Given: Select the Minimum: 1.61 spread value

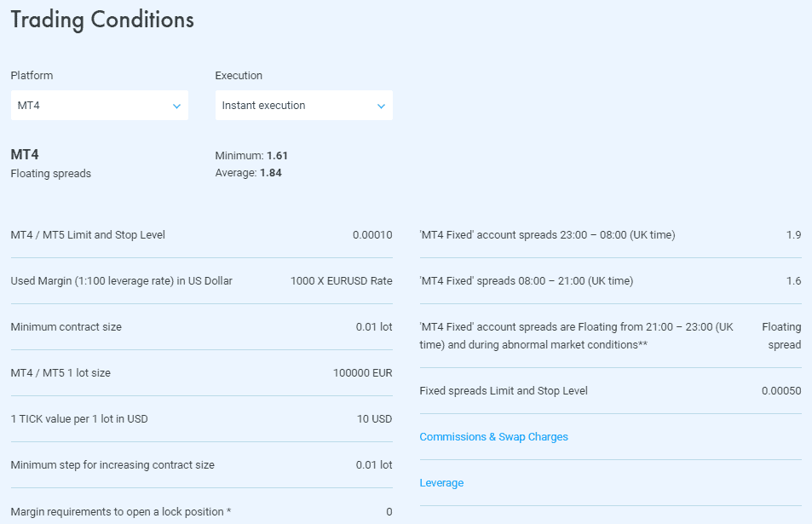Looking at the screenshot, I should [251, 156].
